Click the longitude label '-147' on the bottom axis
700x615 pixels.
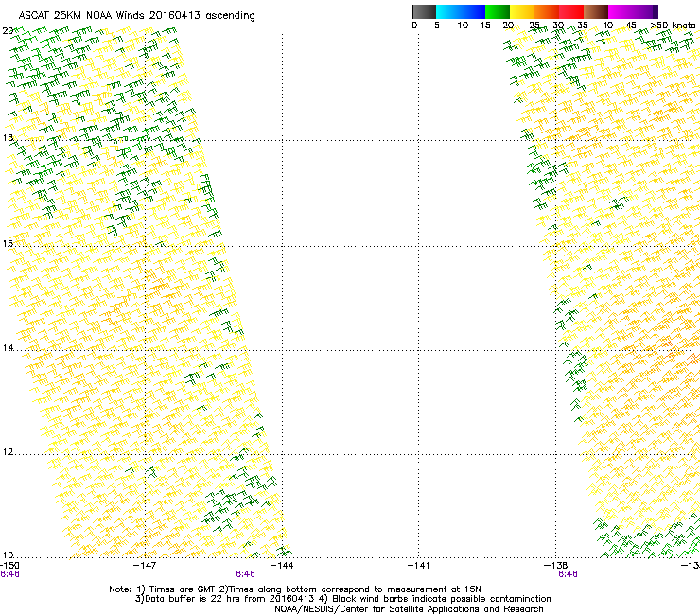[145, 566]
